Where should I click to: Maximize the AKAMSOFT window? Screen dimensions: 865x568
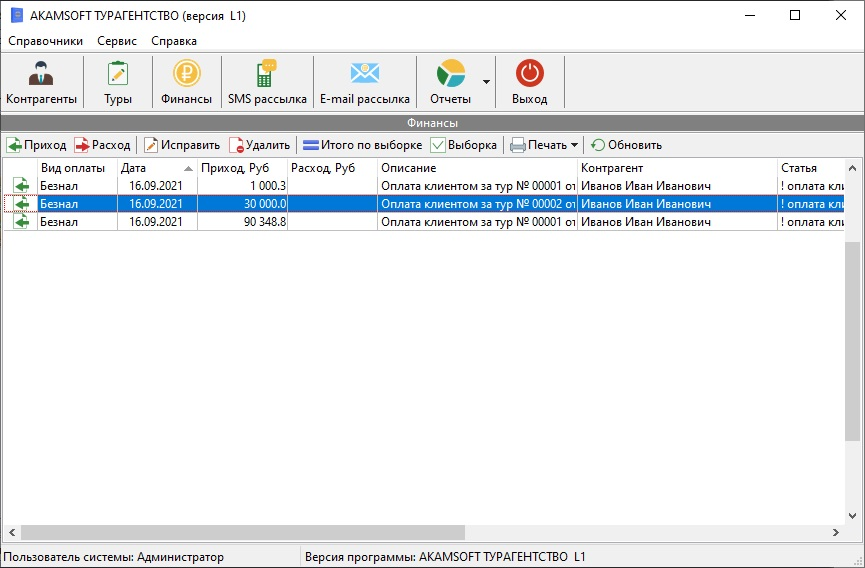pos(795,15)
